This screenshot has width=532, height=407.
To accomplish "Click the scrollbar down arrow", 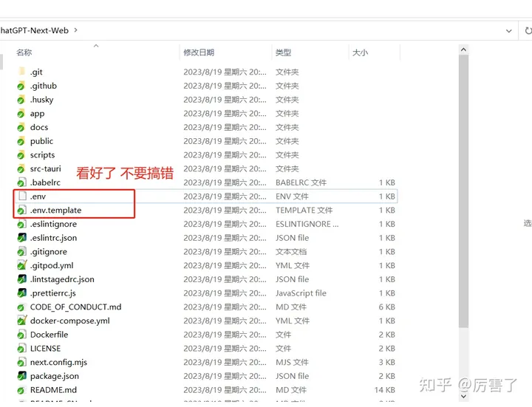I will [x=463, y=396].
